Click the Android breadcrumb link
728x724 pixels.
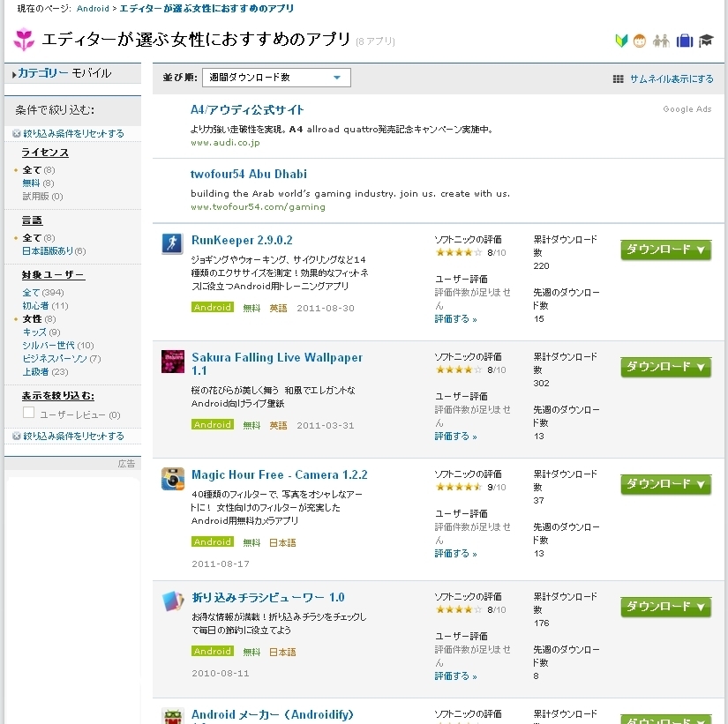point(93,8)
